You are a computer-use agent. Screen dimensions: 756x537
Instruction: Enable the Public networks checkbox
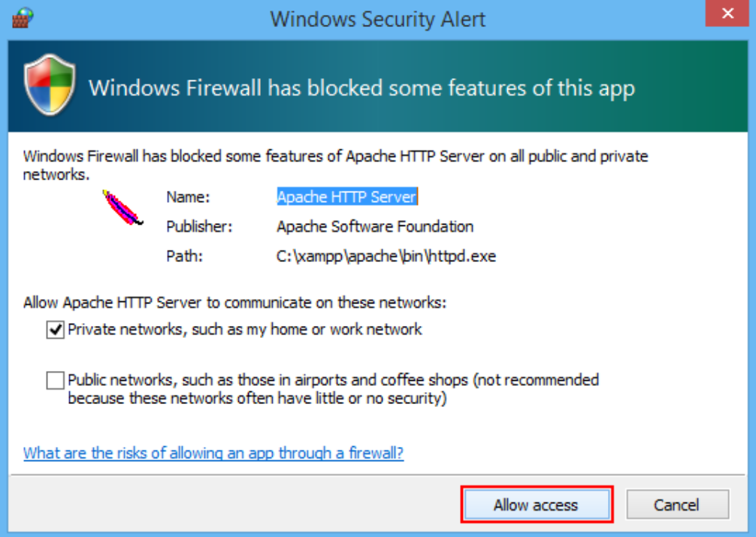[x=55, y=381]
